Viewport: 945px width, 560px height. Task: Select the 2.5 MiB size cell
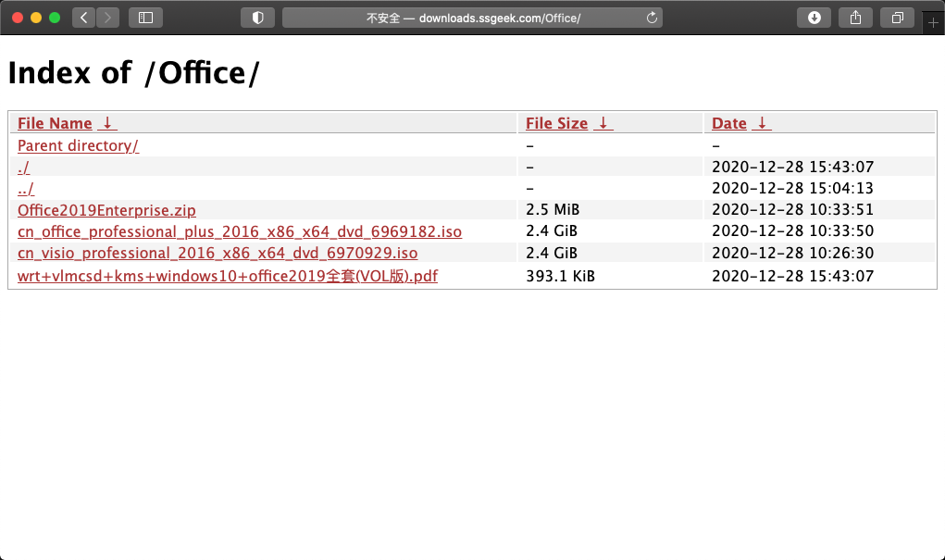point(553,209)
